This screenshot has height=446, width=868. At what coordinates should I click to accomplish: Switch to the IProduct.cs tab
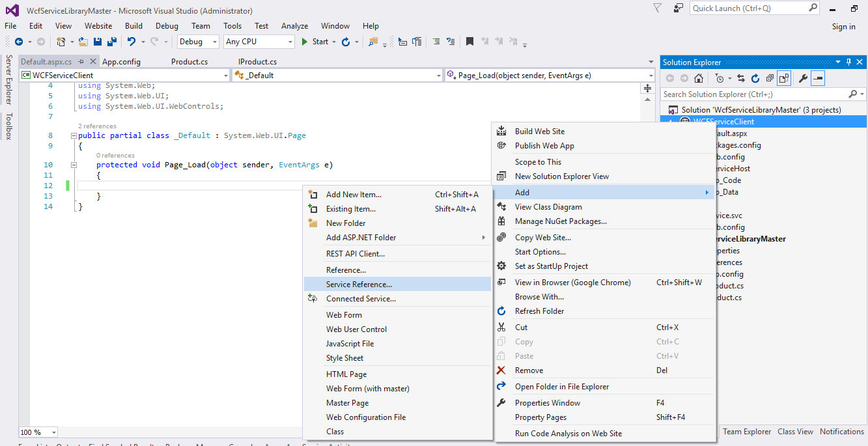click(257, 62)
